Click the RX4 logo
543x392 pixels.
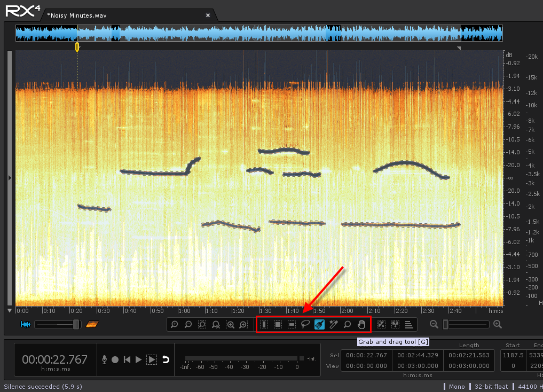click(23, 11)
